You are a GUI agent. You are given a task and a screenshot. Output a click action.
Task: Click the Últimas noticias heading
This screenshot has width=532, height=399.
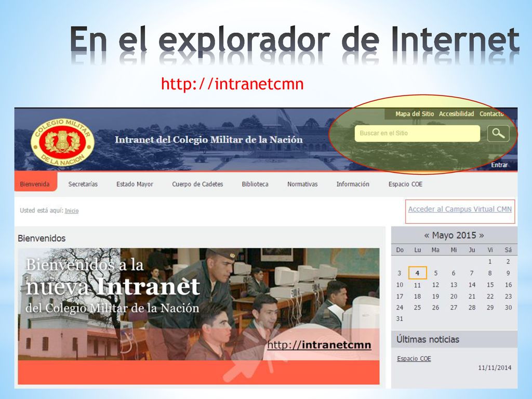pos(428,339)
